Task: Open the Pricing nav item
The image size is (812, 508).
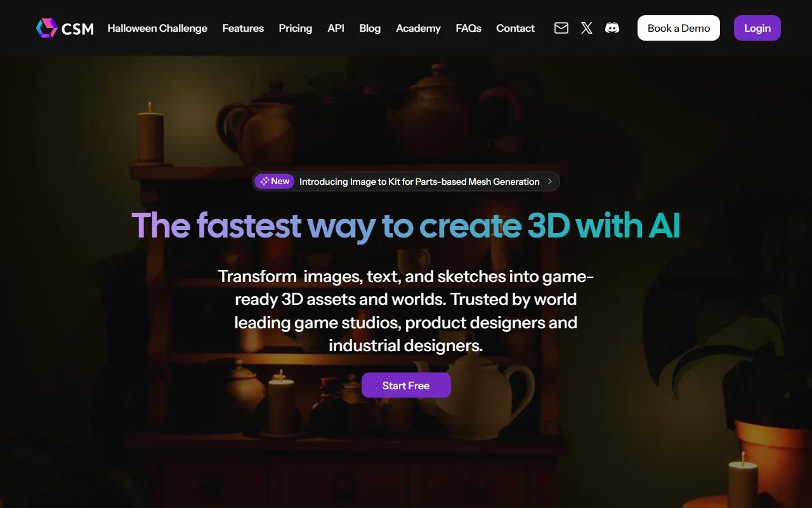Action: (295, 28)
